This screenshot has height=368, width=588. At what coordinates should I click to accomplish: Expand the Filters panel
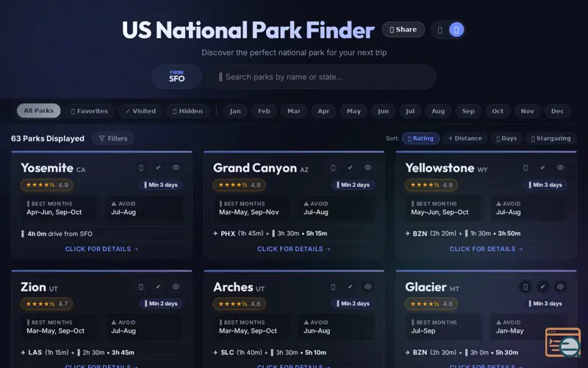tap(113, 138)
